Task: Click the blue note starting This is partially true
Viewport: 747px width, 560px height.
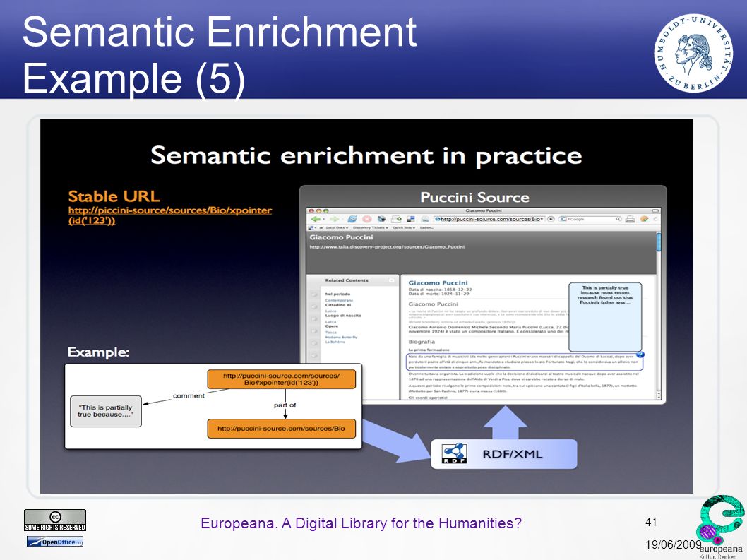Action: pyautogui.click(x=605, y=317)
